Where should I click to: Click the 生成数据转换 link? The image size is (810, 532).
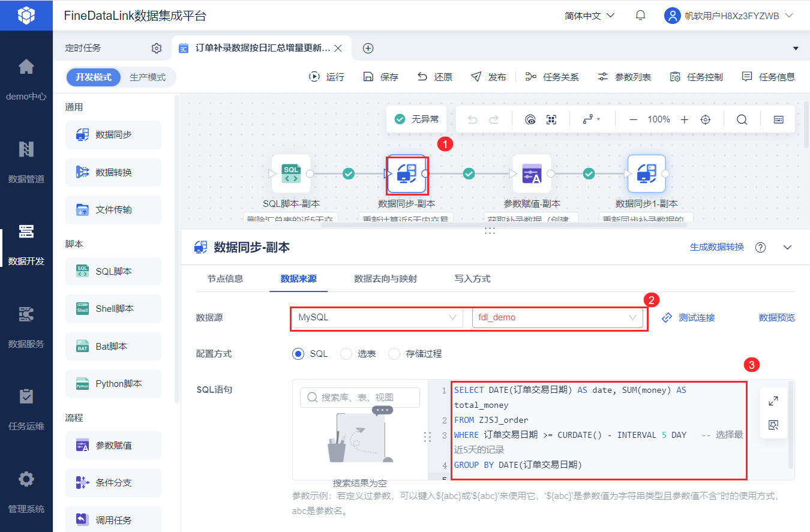717,247
